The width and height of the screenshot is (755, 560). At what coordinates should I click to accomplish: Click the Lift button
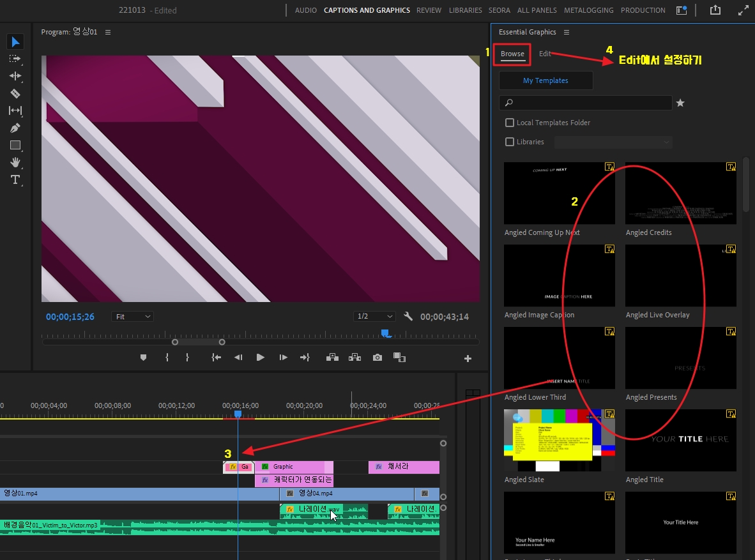click(332, 358)
